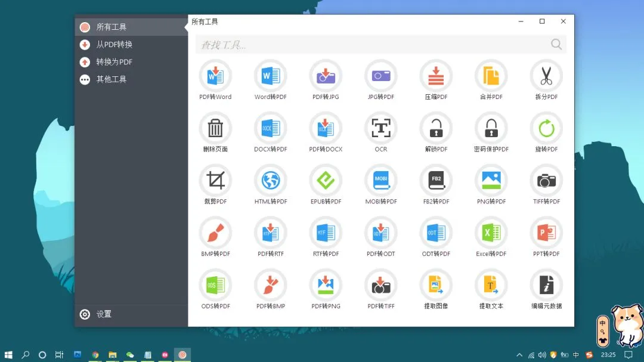Screen dimensions: 644x362
Task: Click the magnifier search icon
Action: point(556,44)
